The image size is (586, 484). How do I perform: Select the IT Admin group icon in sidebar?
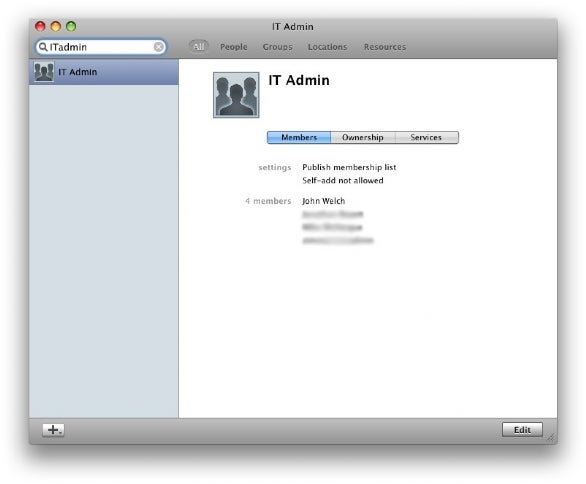coord(44,72)
